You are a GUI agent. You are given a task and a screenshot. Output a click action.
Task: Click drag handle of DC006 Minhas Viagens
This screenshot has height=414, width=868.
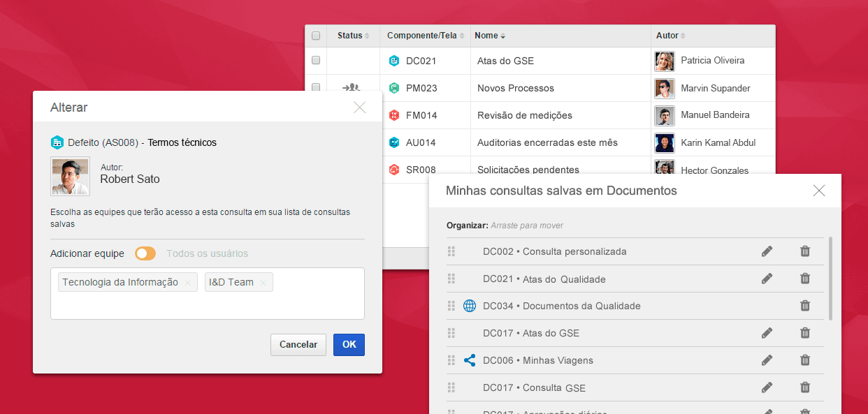click(x=451, y=360)
